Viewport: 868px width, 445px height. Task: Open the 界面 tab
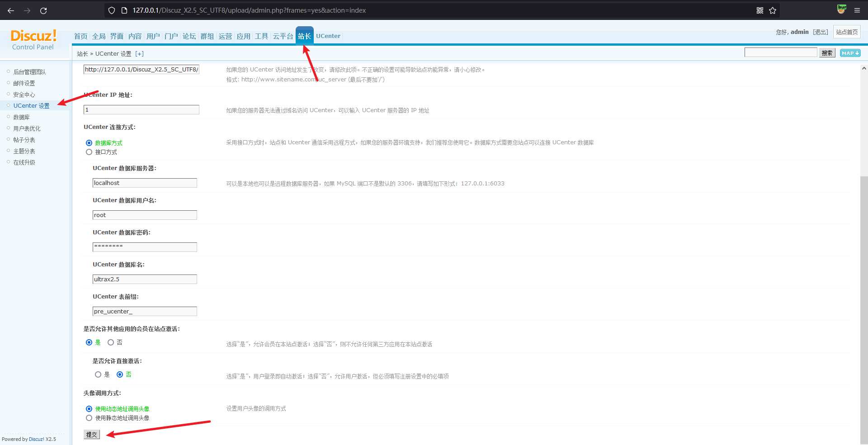(117, 36)
